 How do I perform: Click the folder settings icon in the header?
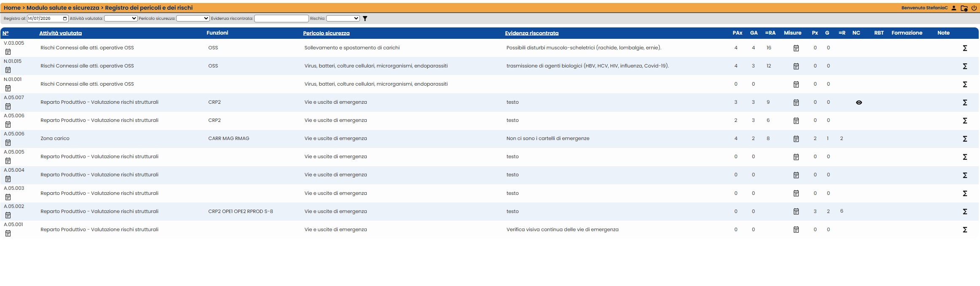964,8
